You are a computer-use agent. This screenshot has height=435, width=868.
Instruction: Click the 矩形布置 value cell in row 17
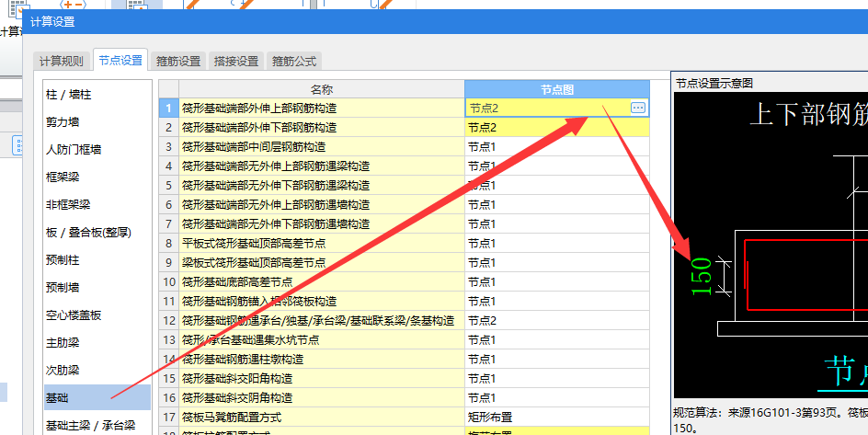pos(557,418)
